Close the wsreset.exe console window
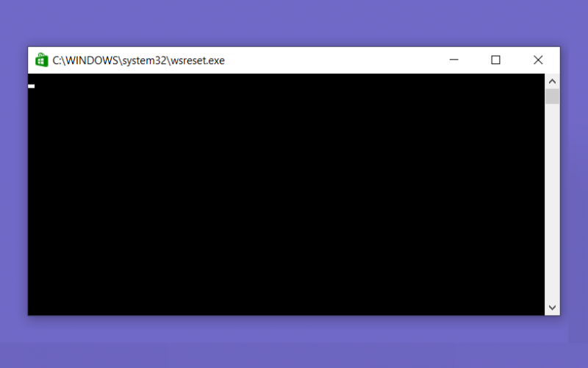The height and width of the screenshot is (368, 588). click(x=538, y=60)
